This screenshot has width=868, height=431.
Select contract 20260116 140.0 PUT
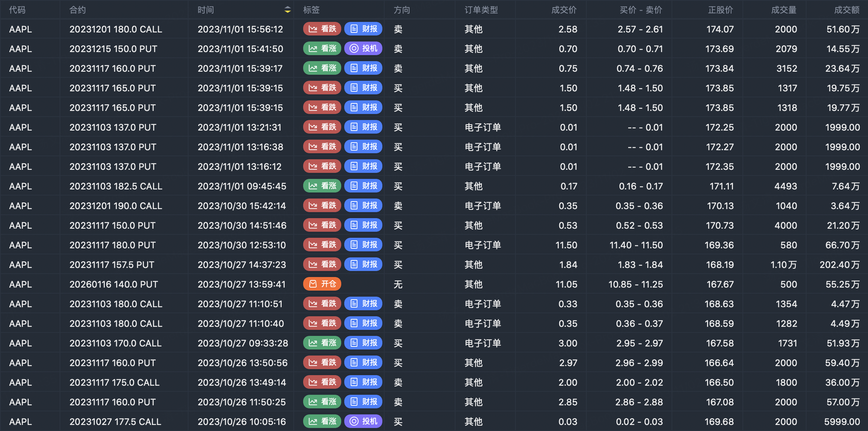113,284
